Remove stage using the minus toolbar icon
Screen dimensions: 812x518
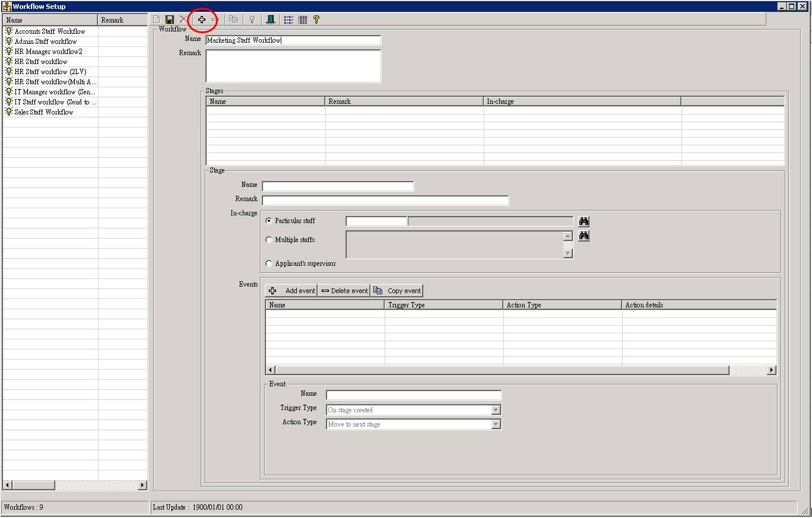pos(215,20)
